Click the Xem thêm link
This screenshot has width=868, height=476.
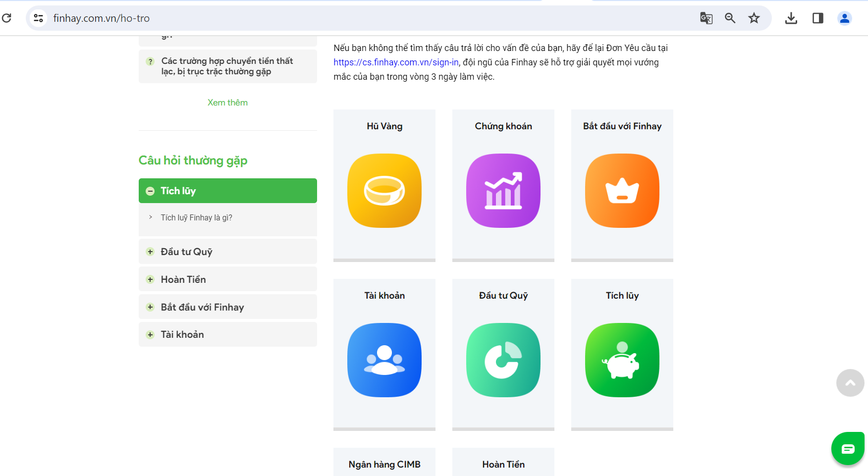point(227,103)
